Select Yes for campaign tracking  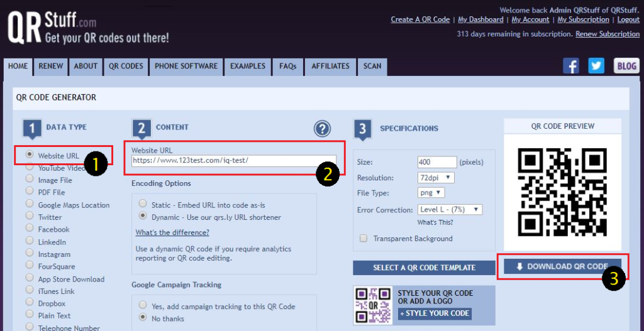pyautogui.click(x=143, y=306)
